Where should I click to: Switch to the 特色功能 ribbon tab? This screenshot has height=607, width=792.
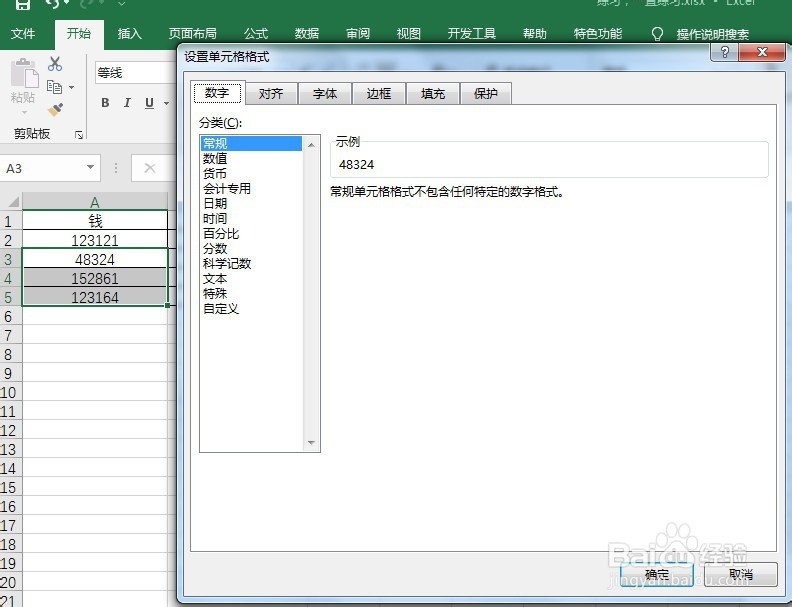click(x=598, y=33)
